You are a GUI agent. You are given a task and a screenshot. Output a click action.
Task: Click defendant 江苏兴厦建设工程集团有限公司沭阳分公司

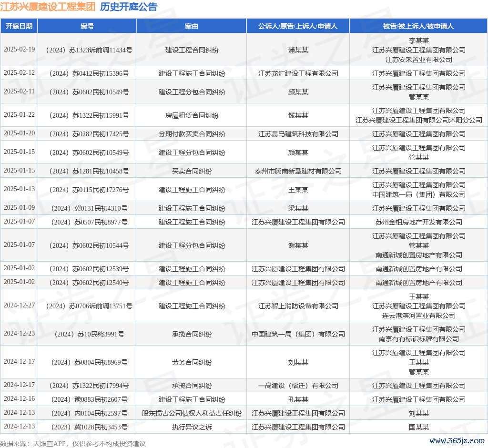pos(419,120)
